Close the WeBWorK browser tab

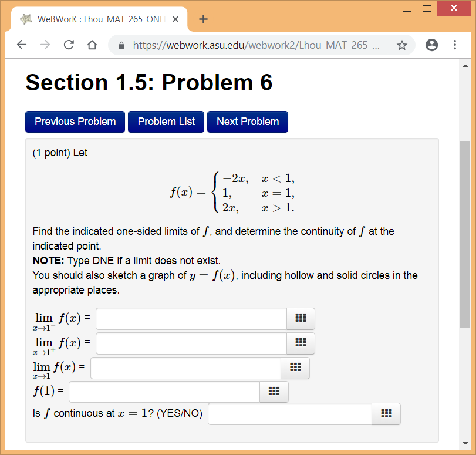pos(175,19)
